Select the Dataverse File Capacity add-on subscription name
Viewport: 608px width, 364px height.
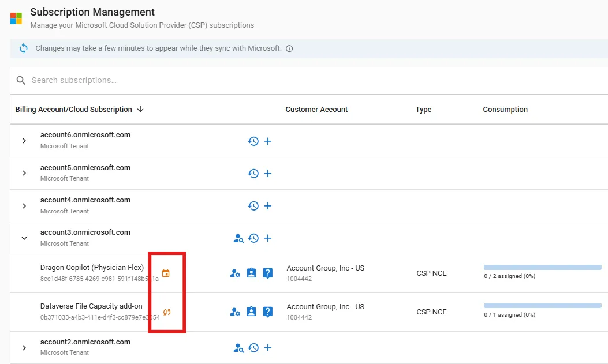click(x=91, y=306)
